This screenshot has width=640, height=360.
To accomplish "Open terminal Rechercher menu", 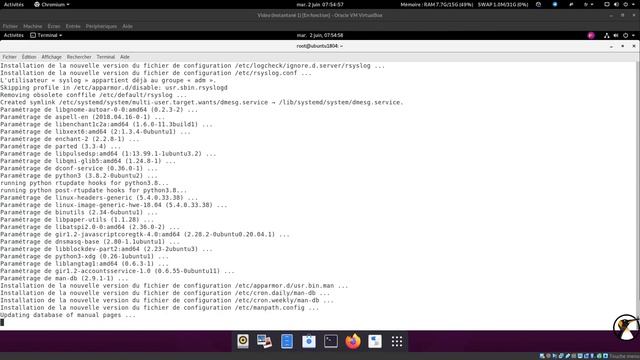I will 79,57.
